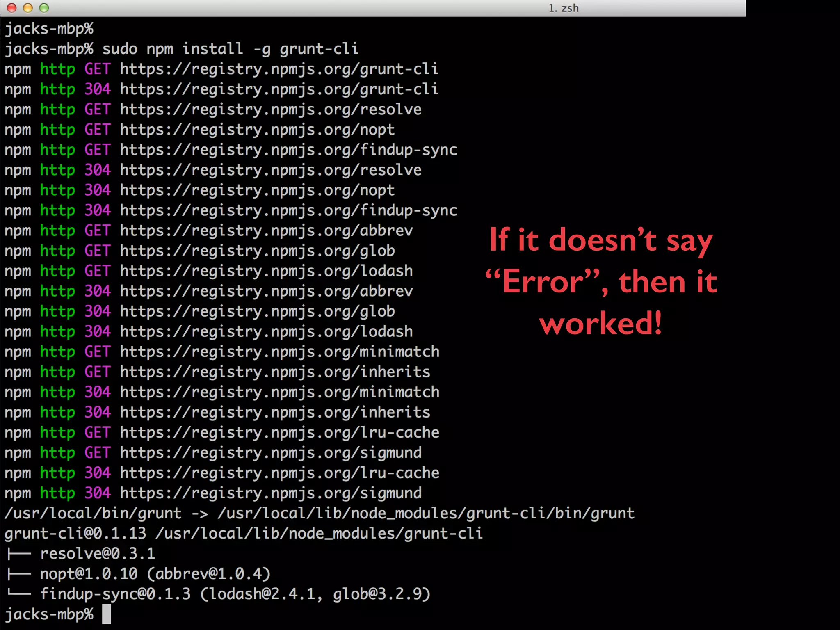Click the GET registry.npmjs.org/findup-sync line
Screen dimensions: 840x630
[231, 150]
